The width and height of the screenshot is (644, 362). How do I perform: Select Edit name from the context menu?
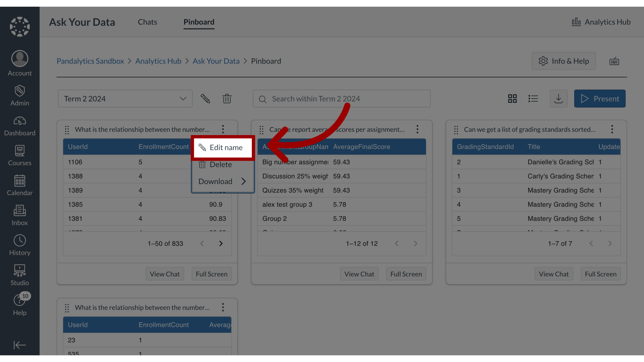223,147
